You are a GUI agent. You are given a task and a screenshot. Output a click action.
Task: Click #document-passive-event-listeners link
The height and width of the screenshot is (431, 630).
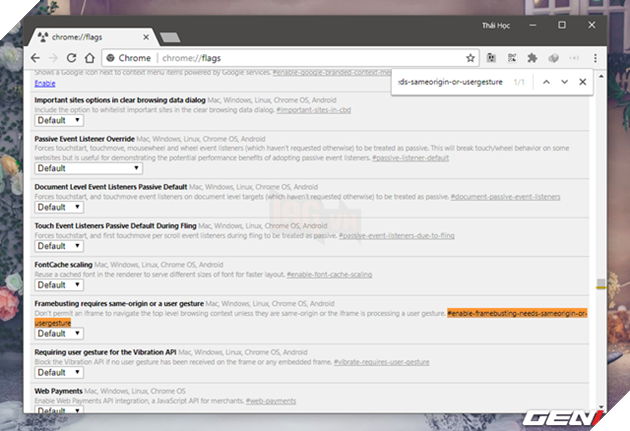(505, 197)
